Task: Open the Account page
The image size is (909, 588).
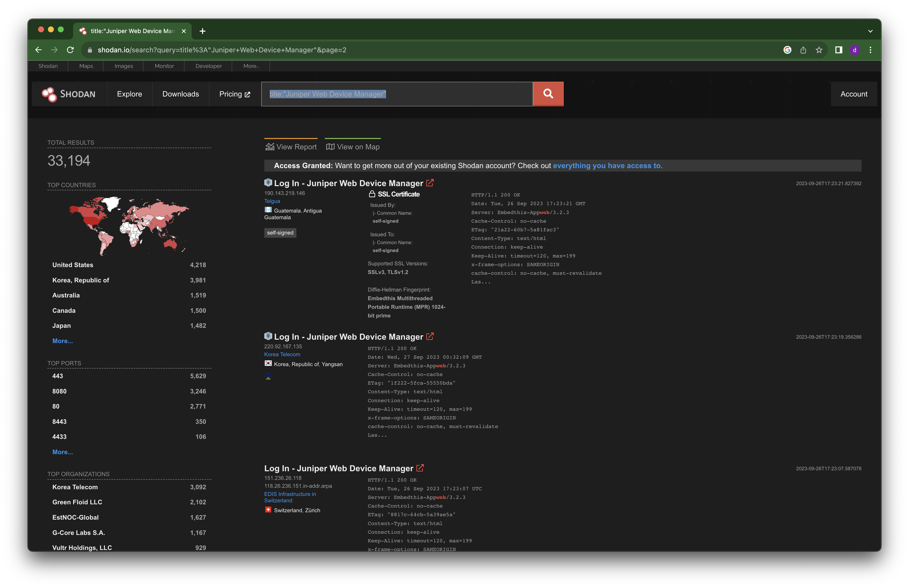Action: pos(854,94)
